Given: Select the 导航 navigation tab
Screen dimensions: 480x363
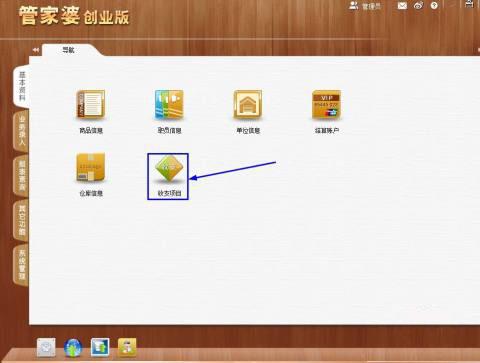Looking at the screenshot, I should click(68, 50).
